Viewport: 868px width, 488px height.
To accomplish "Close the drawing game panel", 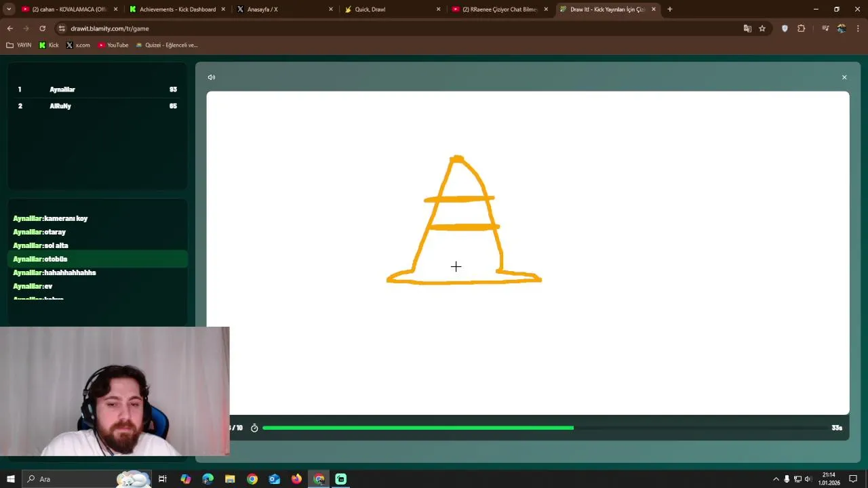I will pyautogui.click(x=844, y=77).
